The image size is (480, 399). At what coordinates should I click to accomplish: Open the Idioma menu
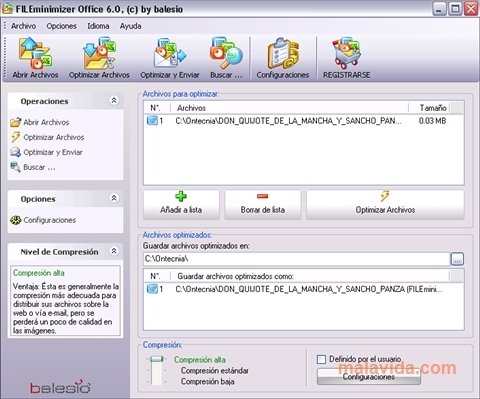coord(98,26)
